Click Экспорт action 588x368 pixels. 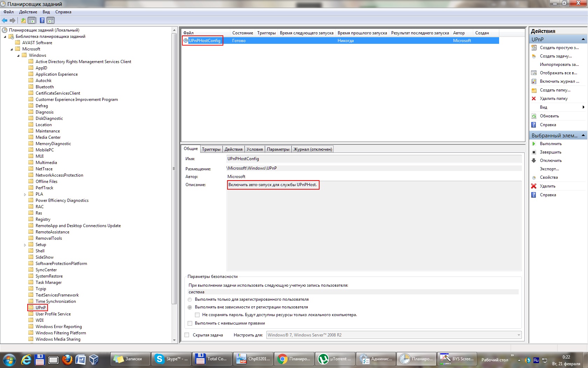(549, 169)
